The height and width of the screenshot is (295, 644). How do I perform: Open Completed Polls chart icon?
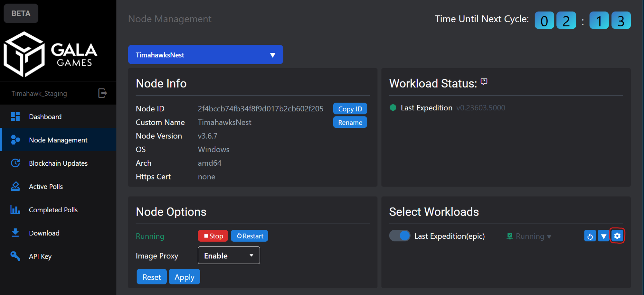15,209
